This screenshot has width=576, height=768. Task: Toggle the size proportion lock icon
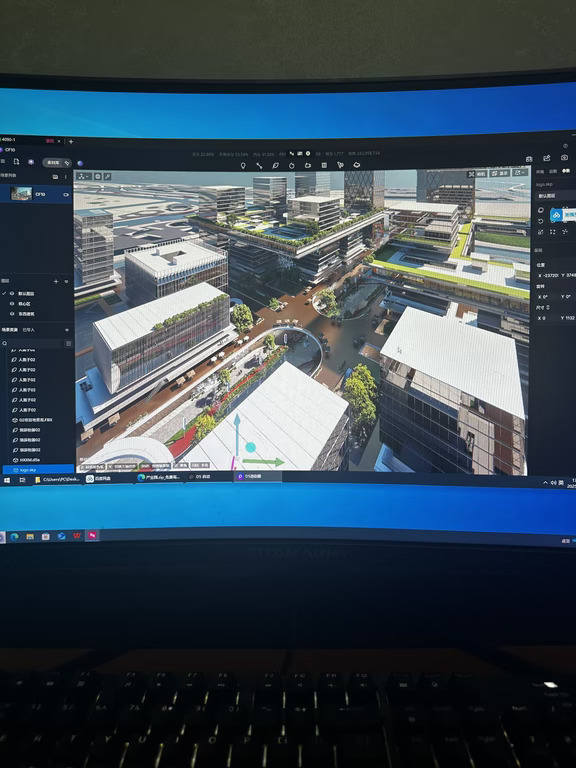548,307
